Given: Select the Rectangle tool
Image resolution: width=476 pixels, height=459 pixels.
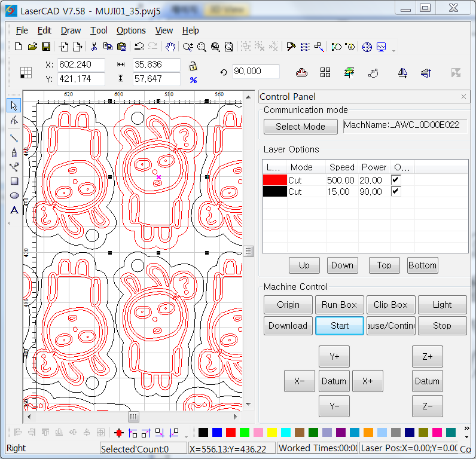Looking at the screenshot, I should (14, 181).
